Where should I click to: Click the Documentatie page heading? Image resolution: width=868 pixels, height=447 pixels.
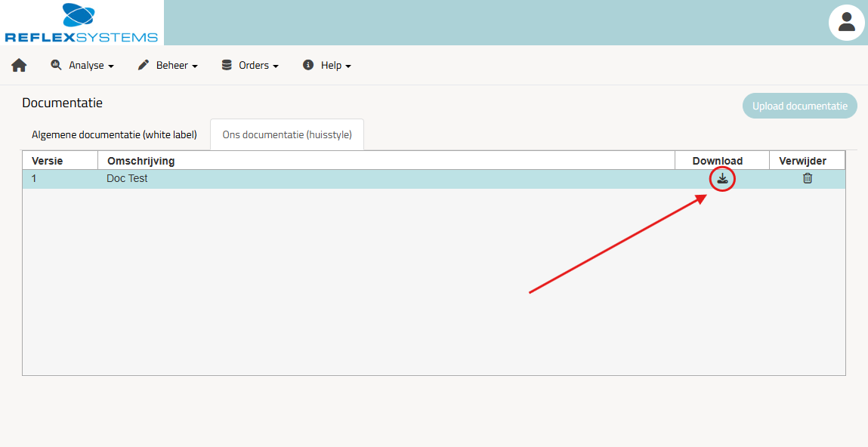pyautogui.click(x=63, y=103)
